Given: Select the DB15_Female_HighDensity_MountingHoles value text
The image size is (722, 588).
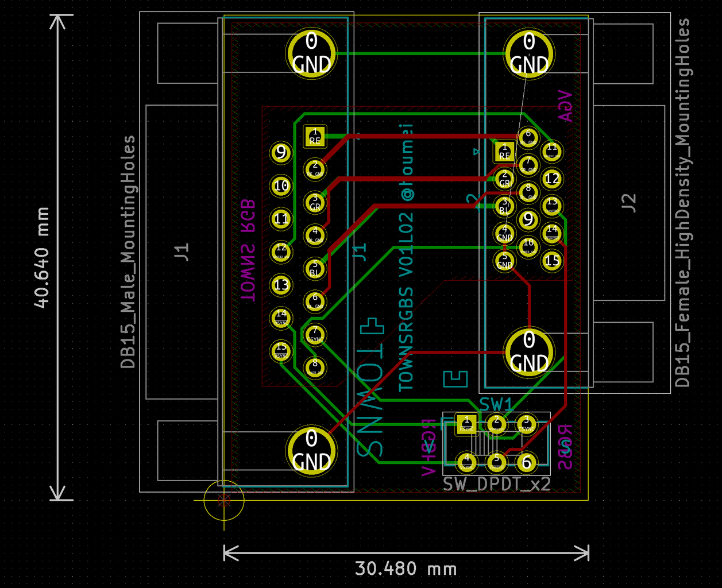Looking at the screenshot, I should [x=682, y=203].
